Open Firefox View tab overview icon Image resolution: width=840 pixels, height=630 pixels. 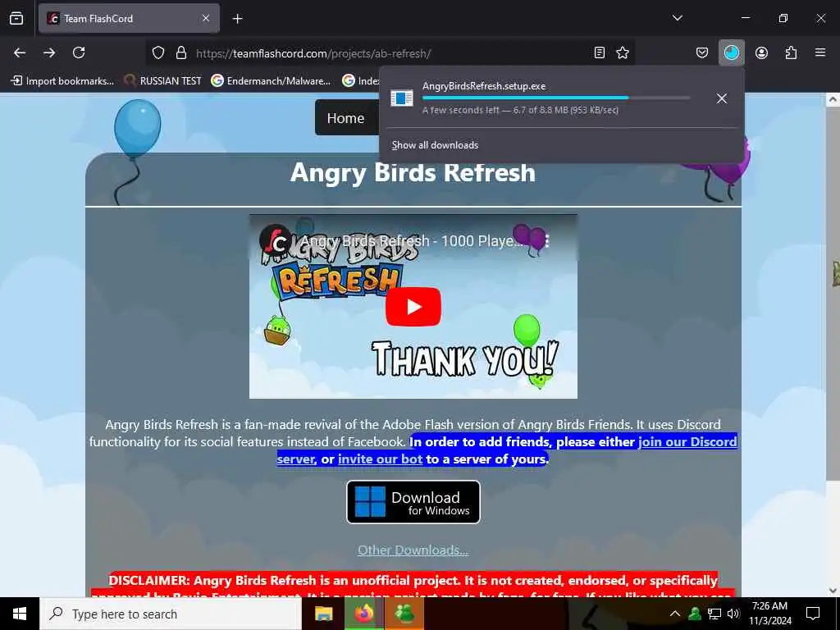16,18
